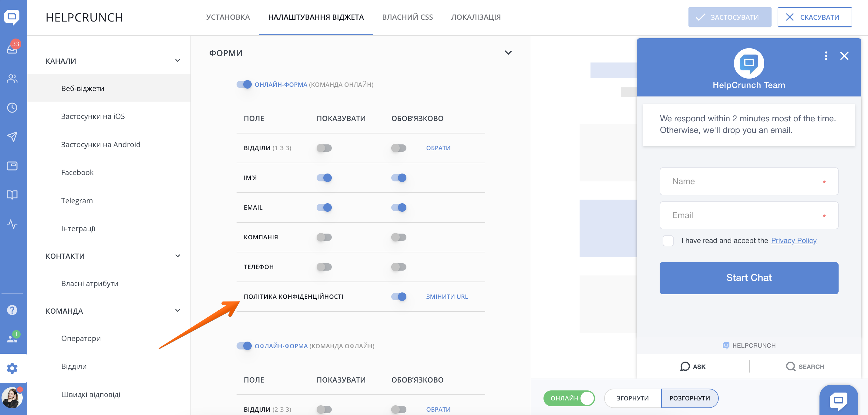Viewport: 868px width, 415px height.
Task: Collapse the Канали sidebar section
Action: [178, 61]
